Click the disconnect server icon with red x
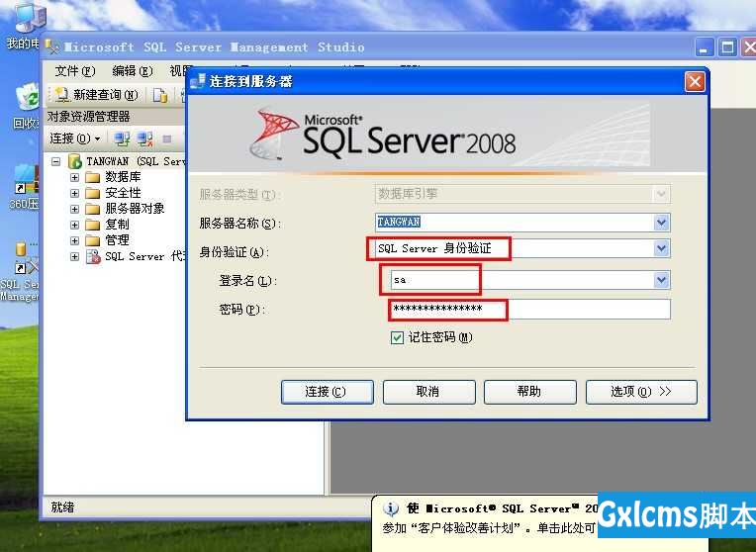 click(x=144, y=139)
